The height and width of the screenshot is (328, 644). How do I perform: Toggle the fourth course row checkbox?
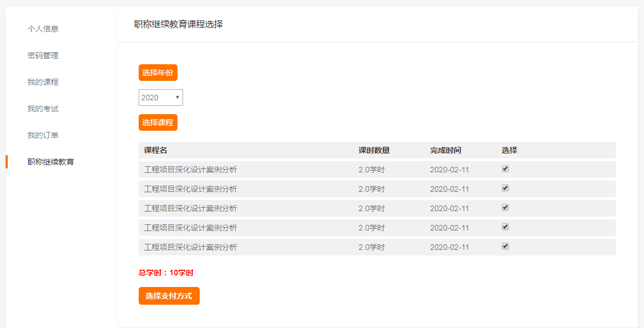point(505,227)
